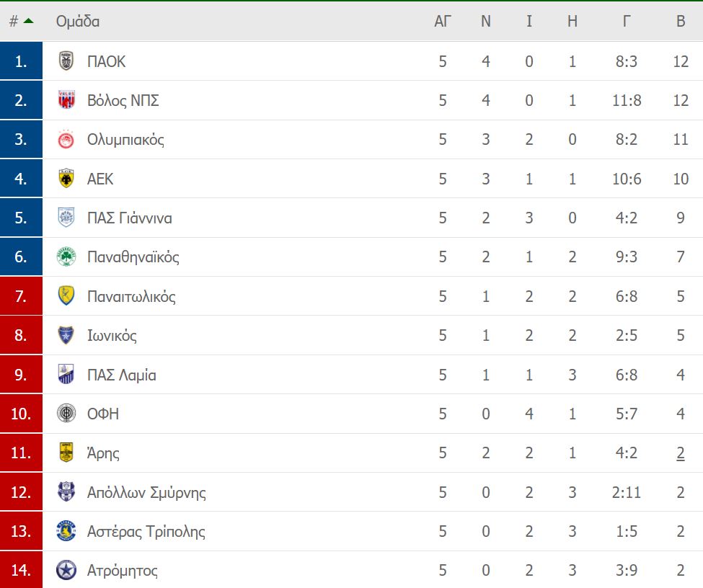Click the ΑΓ matches played header

point(443,21)
